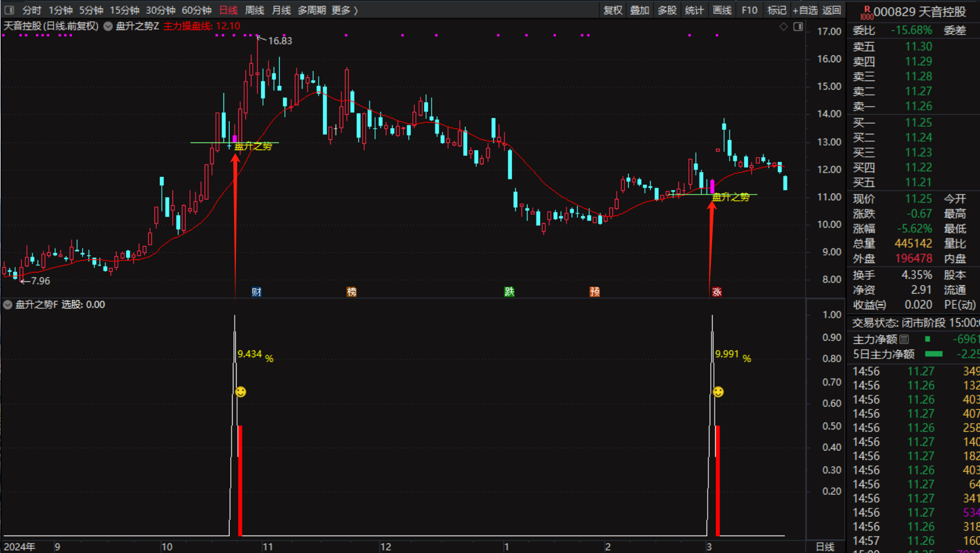
Task: Switch to the 周线 weekly period tab
Action: 254,10
